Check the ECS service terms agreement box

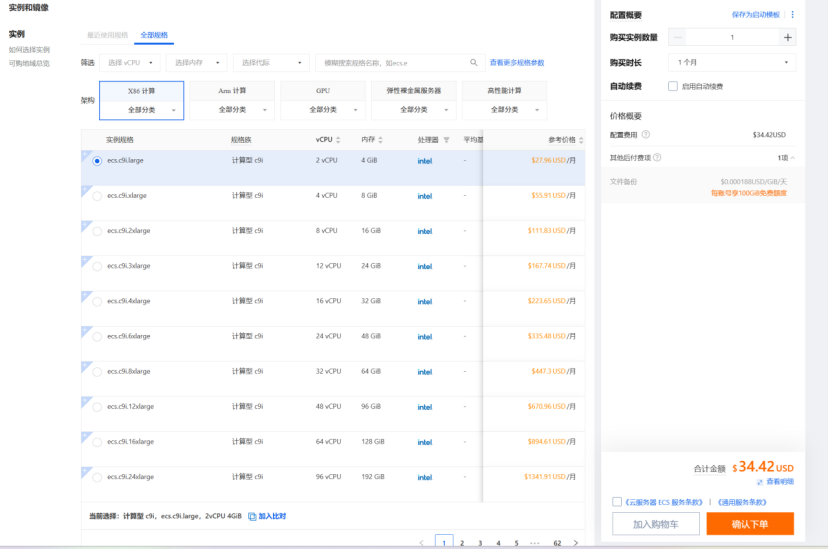(617, 501)
